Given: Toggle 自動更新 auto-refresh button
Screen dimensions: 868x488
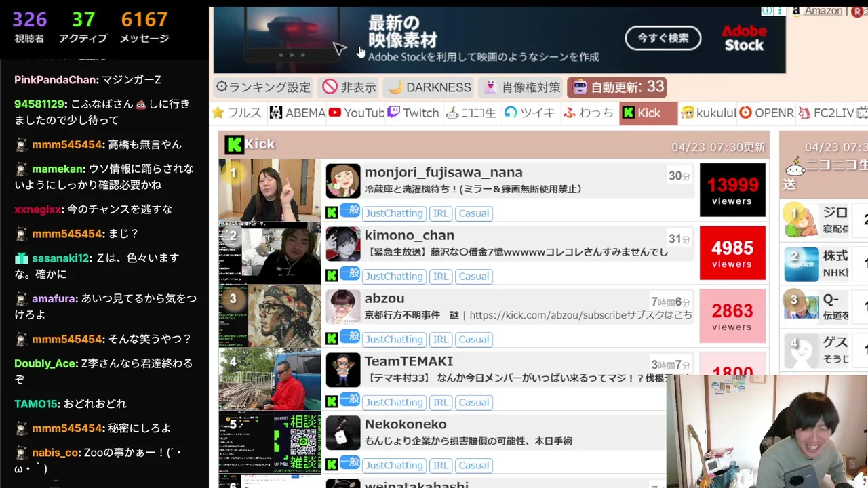Looking at the screenshot, I should [x=617, y=87].
